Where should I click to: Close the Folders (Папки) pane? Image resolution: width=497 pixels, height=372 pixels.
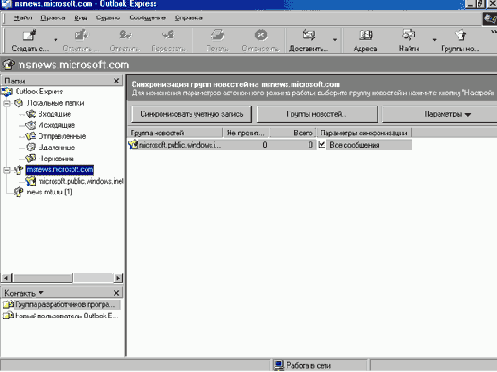(116, 81)
